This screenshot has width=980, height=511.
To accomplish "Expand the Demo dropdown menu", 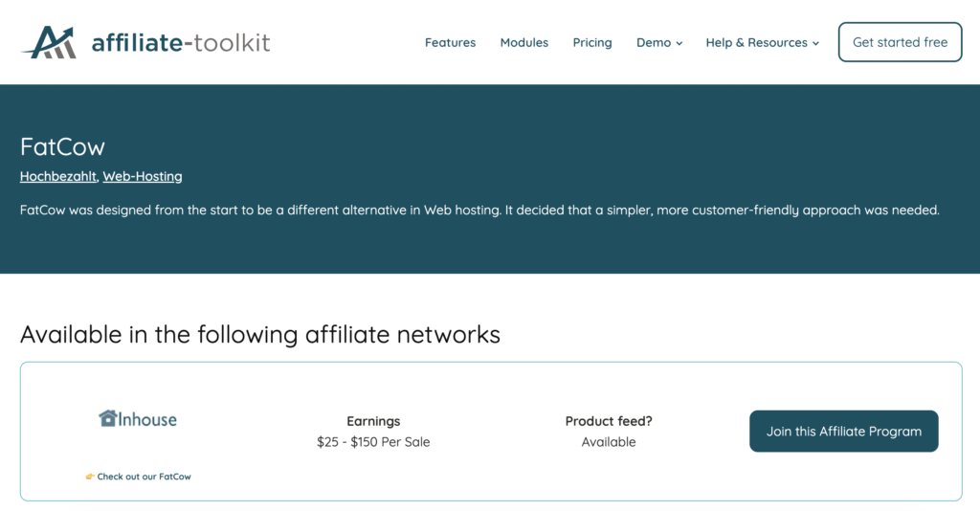I will click(x=659, y=42).
